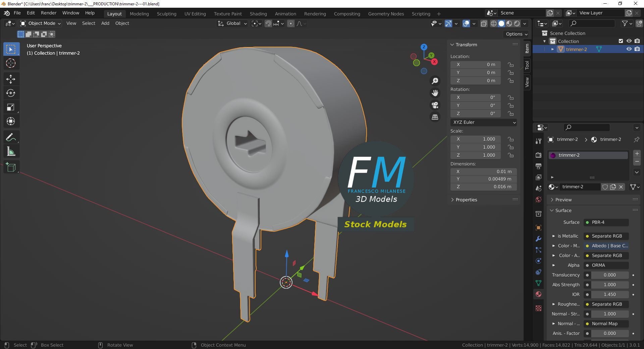Select the Move tool
The image size is (644, 349).
pyautogui.click(x=11, y=79)
